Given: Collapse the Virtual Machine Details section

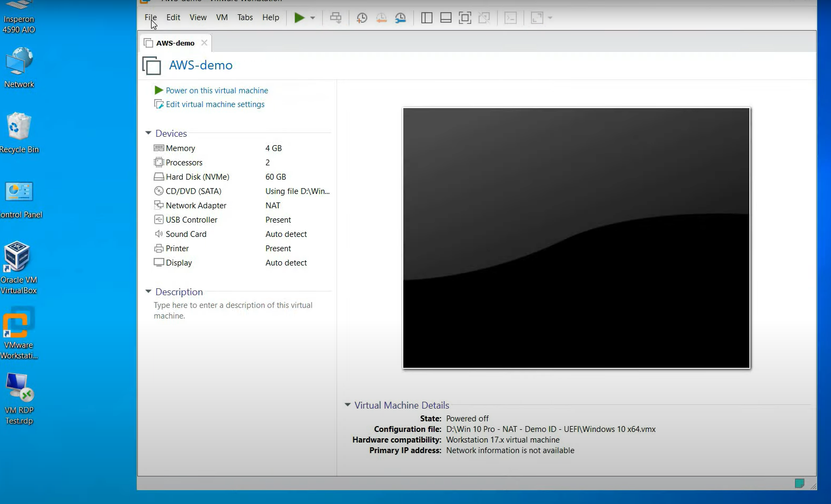Looking at the screenshot, I should [348, 405].
